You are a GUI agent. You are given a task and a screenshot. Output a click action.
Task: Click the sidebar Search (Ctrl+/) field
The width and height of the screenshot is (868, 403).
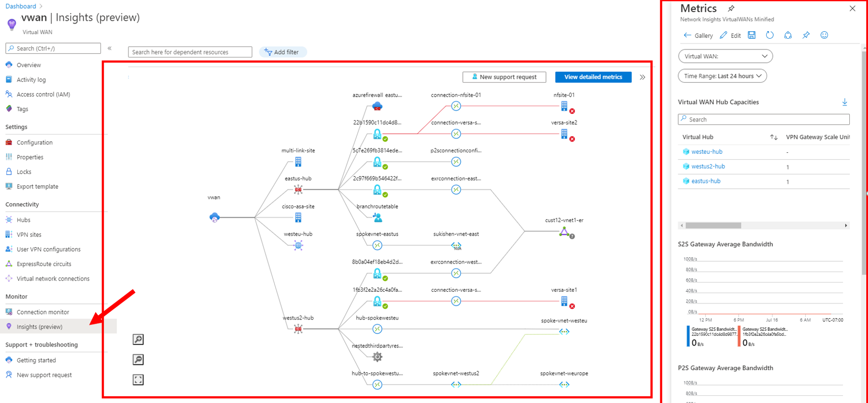[53, 48]
